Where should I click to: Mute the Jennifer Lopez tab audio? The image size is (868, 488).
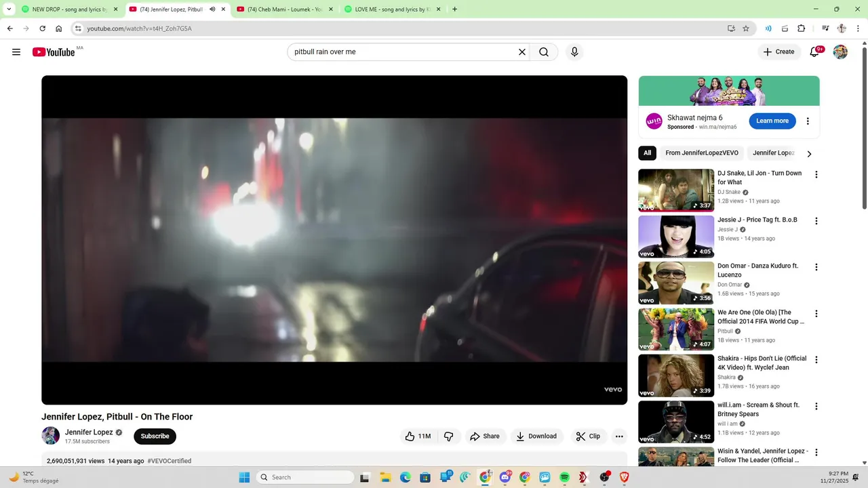click(x=212, y=9)
